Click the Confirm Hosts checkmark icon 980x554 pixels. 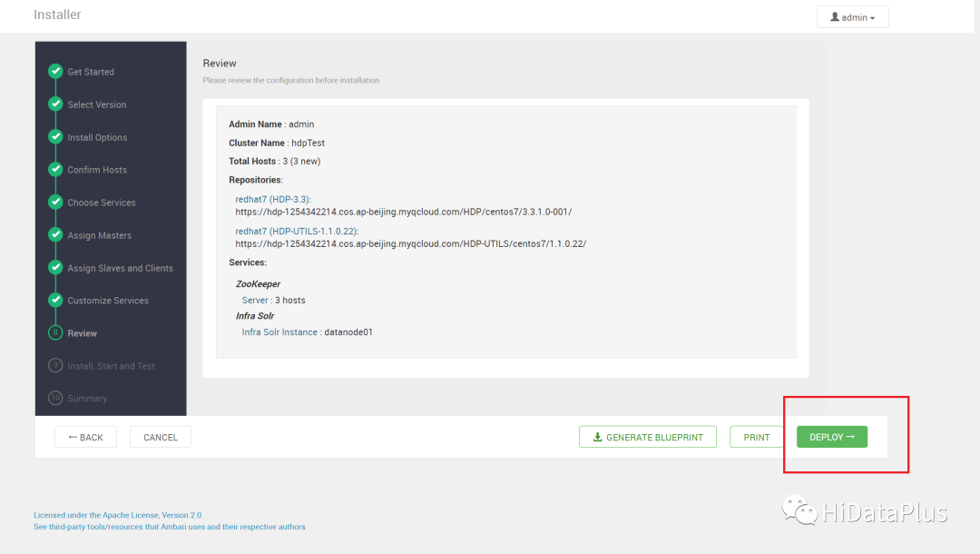[x=55, y=169]
